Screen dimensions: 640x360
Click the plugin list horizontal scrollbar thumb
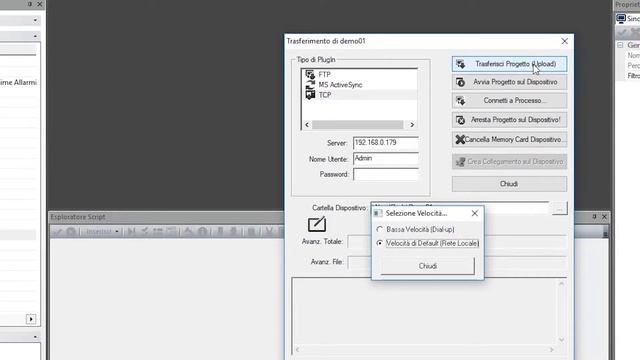pyautogui.click(x=358, y=124)
